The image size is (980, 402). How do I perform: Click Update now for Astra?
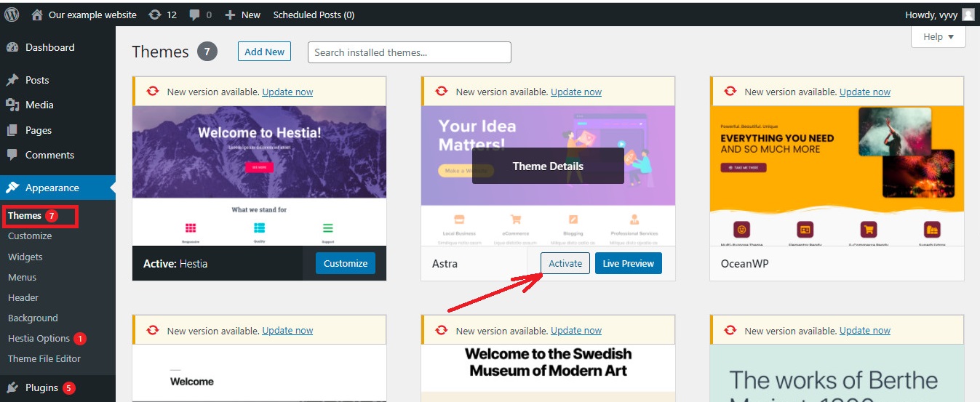click(x=576, y=92)
